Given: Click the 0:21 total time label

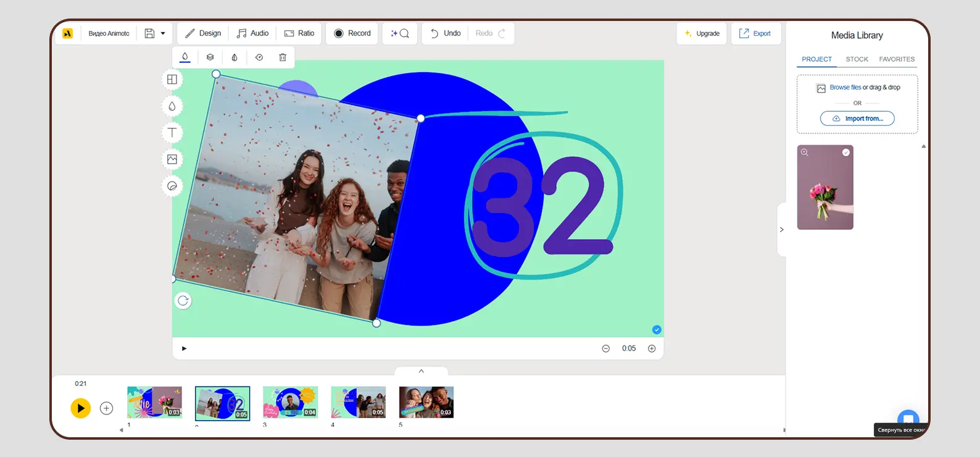Looking at the screenshot, I should pyautogui.click(x=81, y=384).
